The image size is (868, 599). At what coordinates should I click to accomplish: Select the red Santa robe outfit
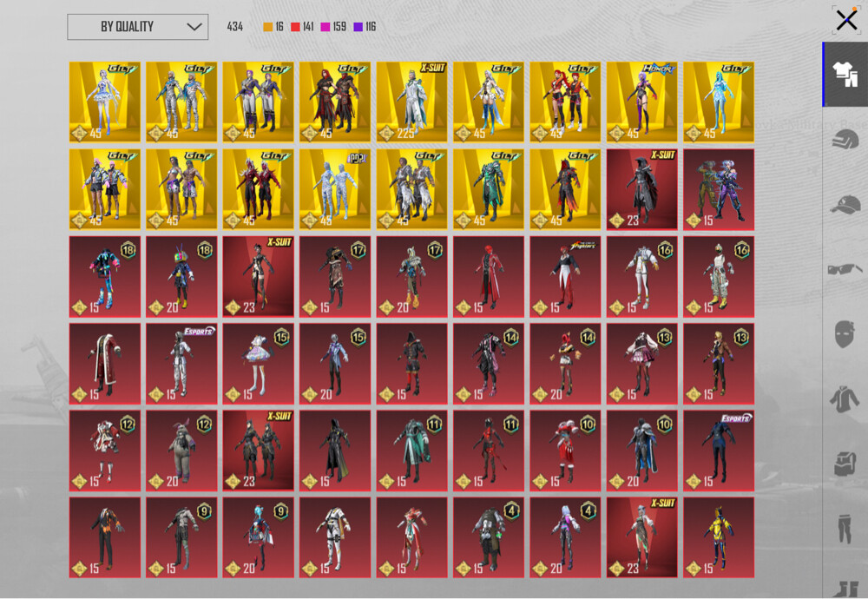coord(105,363)
